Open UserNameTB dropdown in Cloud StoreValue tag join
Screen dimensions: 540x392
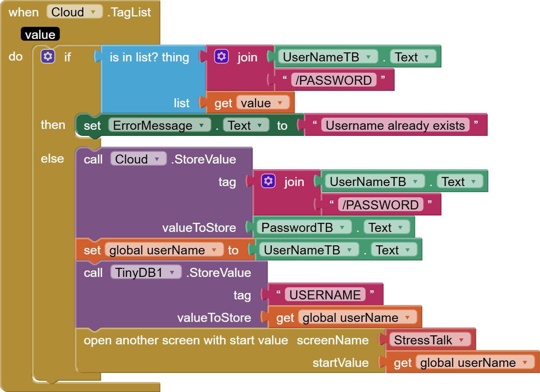375,182
